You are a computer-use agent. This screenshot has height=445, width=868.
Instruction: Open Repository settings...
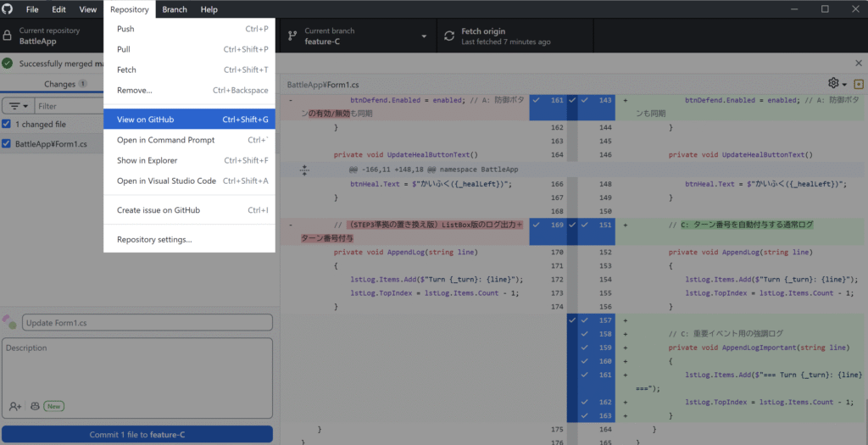189,240
